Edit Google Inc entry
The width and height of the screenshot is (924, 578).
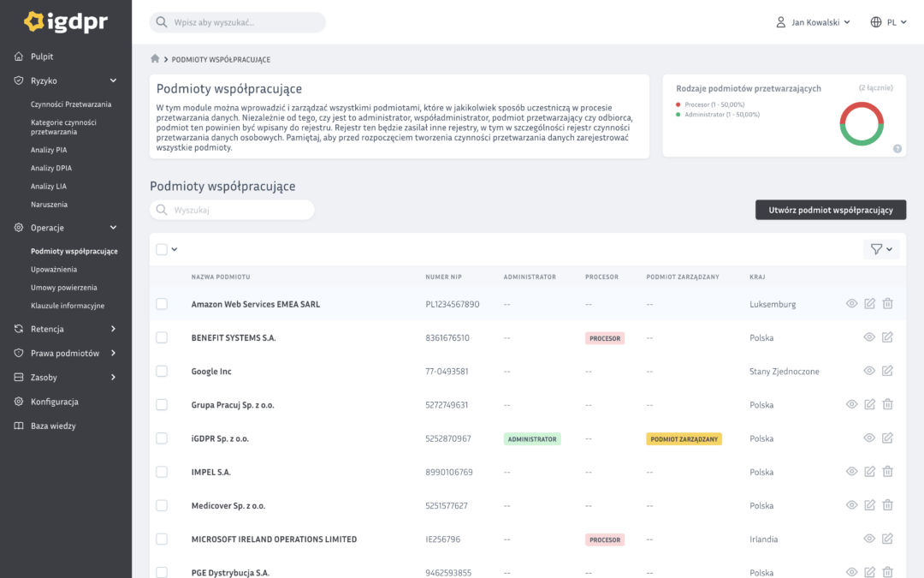click(x=887, y=371)
